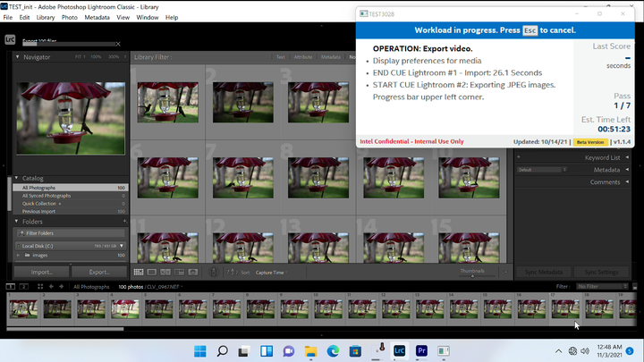Choose Metadata in Library Filter bar
Viewport: 644px width, 362px height.
[x=331, y=57]
